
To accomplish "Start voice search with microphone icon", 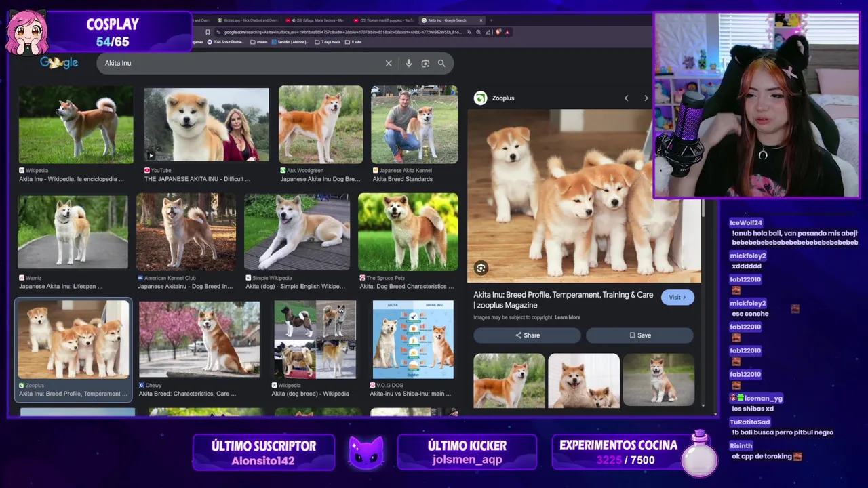I will [x=408, y=63].
